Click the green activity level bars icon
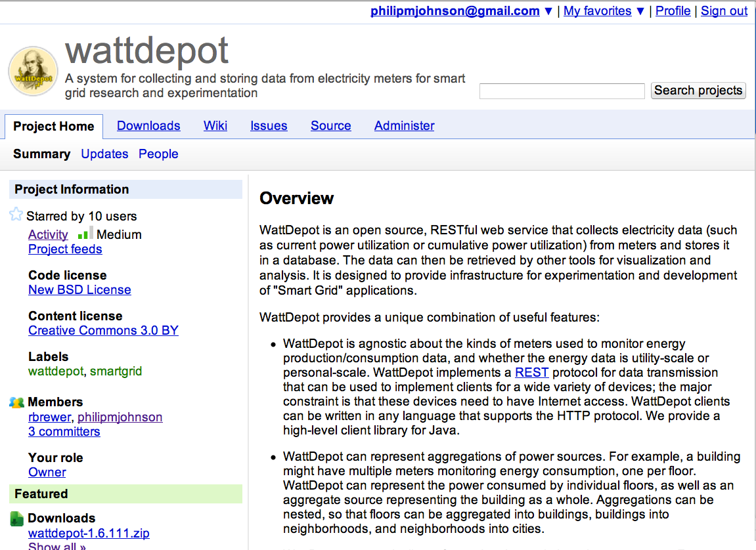Viewport: 756px width, 550px height. (x=85, y=234)
